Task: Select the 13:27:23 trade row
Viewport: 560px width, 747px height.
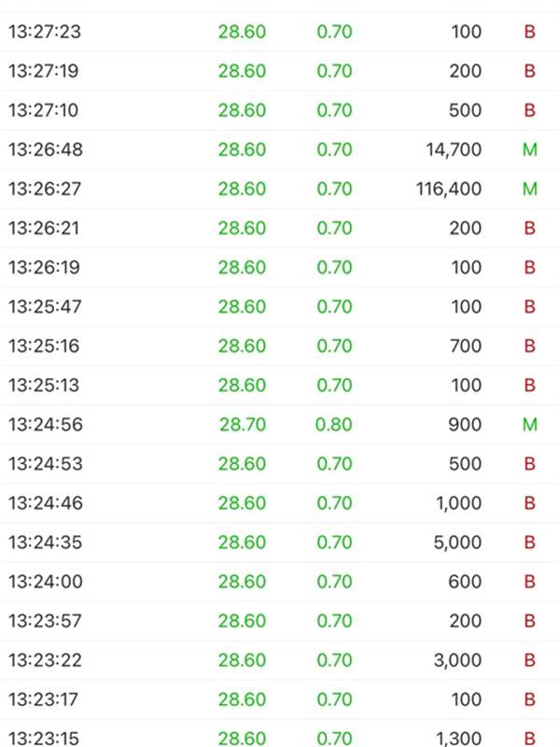Action: (280, 32)
